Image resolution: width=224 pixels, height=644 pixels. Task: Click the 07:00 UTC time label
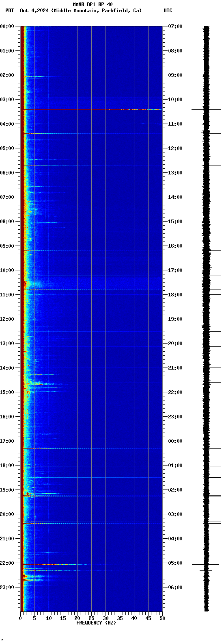(x=175, y=26)
